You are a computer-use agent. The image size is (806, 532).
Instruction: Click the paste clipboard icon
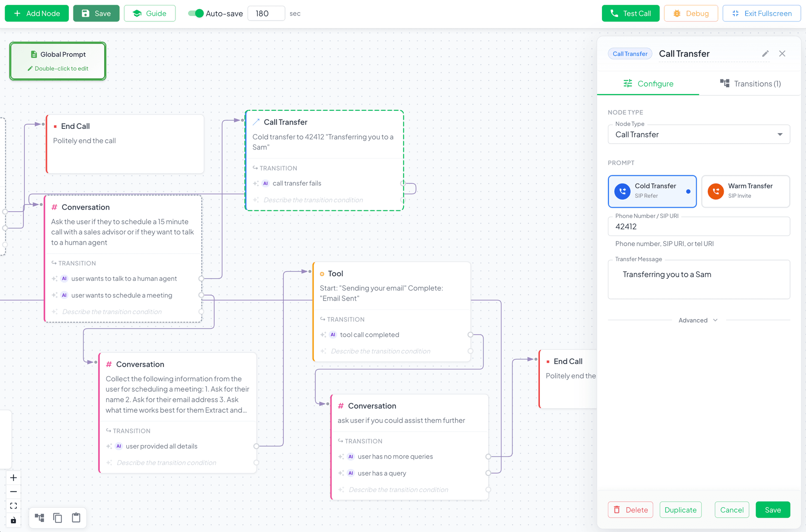pos(76,518)
